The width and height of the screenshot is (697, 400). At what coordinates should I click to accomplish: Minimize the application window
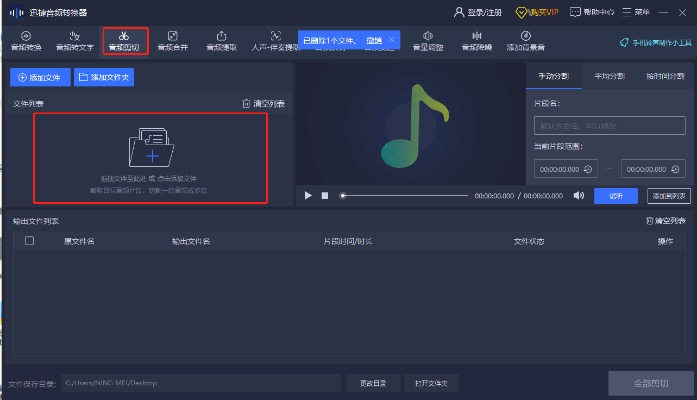(x=664, y=12)
